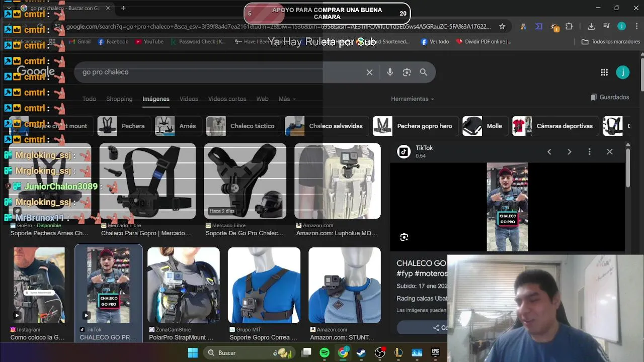Open more options in image preview panel
This screenshot has height=362, width=644.
tap(590, 152)
